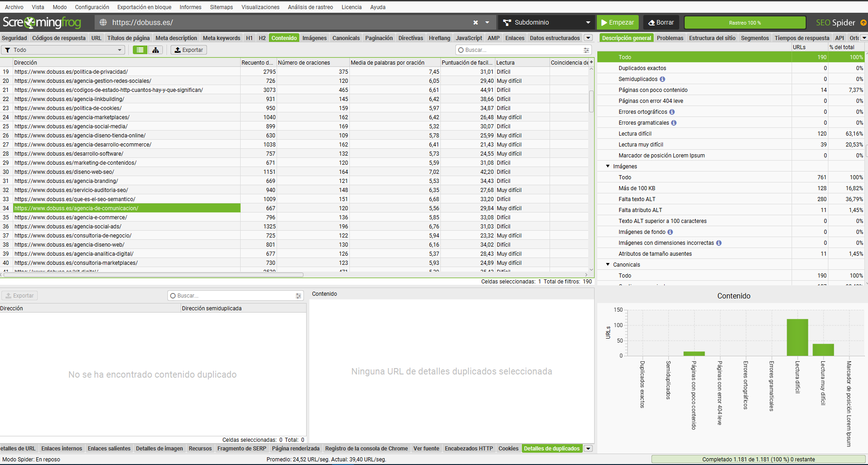Select Más de 100 KB images row

[x=731, y=188]
